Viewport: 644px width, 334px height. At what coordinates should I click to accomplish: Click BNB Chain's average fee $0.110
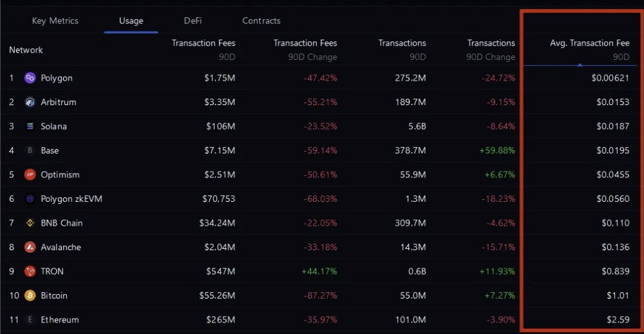point(616,223)
